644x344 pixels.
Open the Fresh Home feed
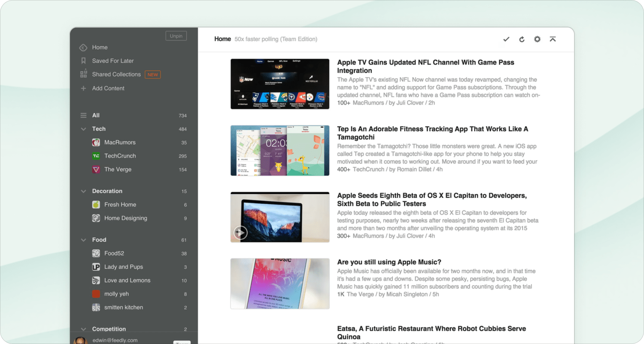tap(120, 205)
